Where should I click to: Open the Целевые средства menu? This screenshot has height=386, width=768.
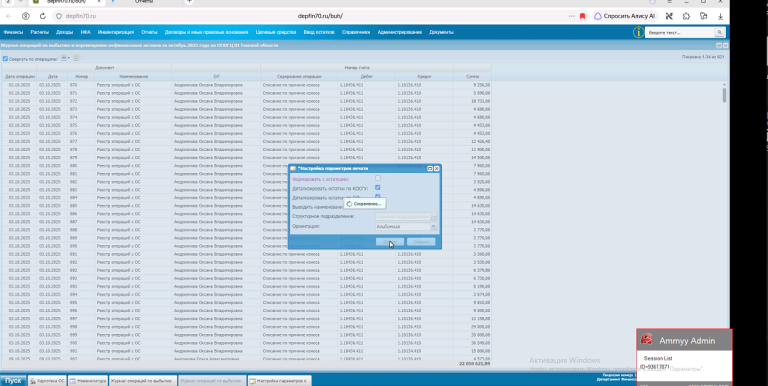click(276, 32)
